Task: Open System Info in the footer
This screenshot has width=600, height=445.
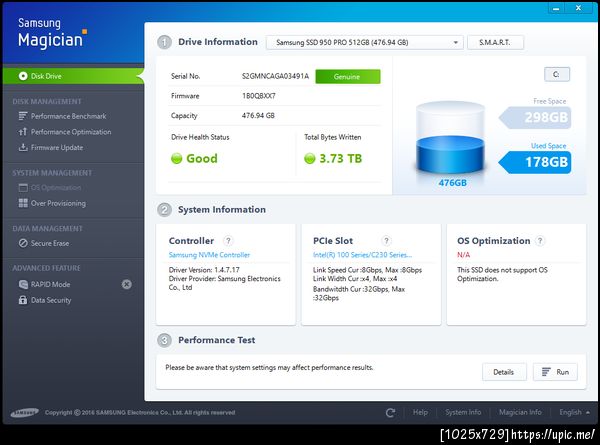Action: point(463,412)
